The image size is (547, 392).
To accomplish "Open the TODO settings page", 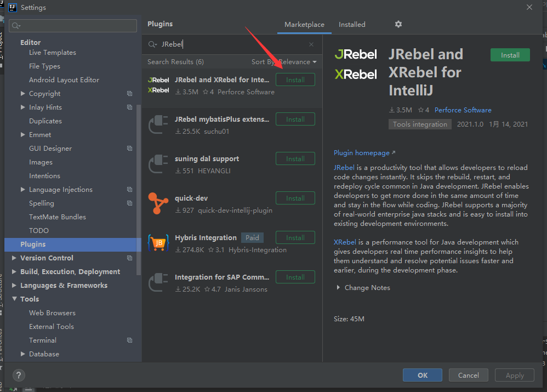I will (39, 231).
